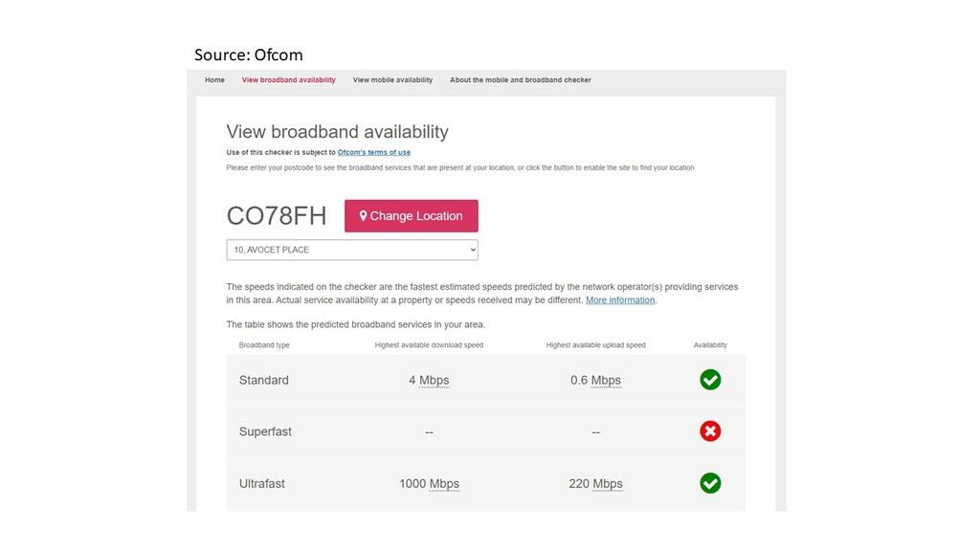
Task: Click the Availability column header
Action: coord(710,345)
